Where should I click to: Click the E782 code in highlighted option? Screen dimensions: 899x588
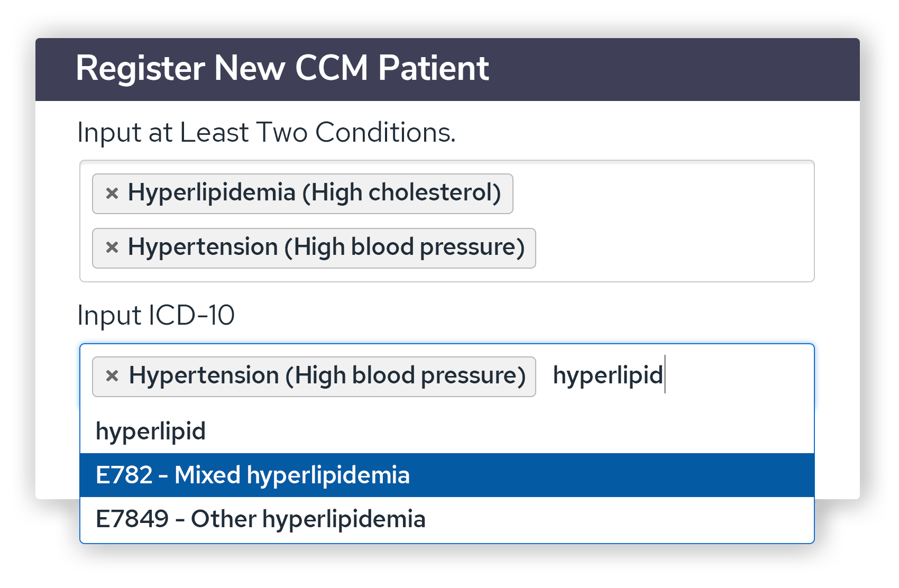tap(124, 475)
